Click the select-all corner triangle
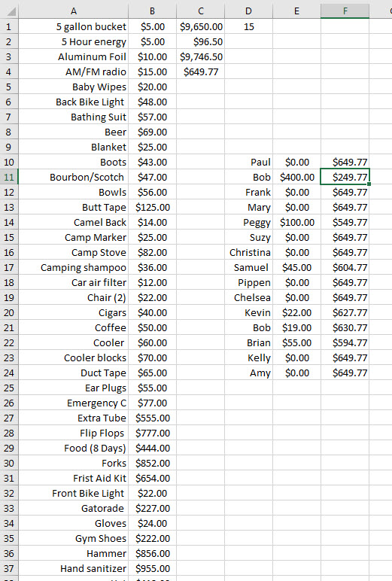 [x=9, y=11]
